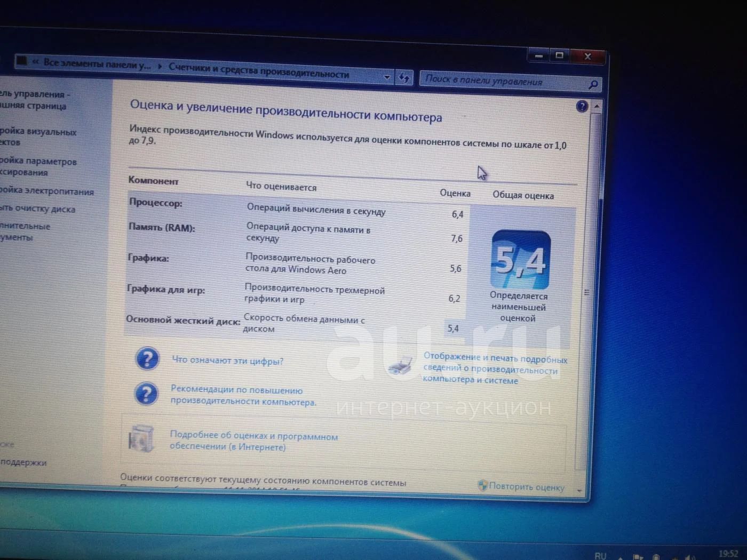747x560 pixels.
Task: Click the hard disk score 5,4 in table
Action: [453, 328]
